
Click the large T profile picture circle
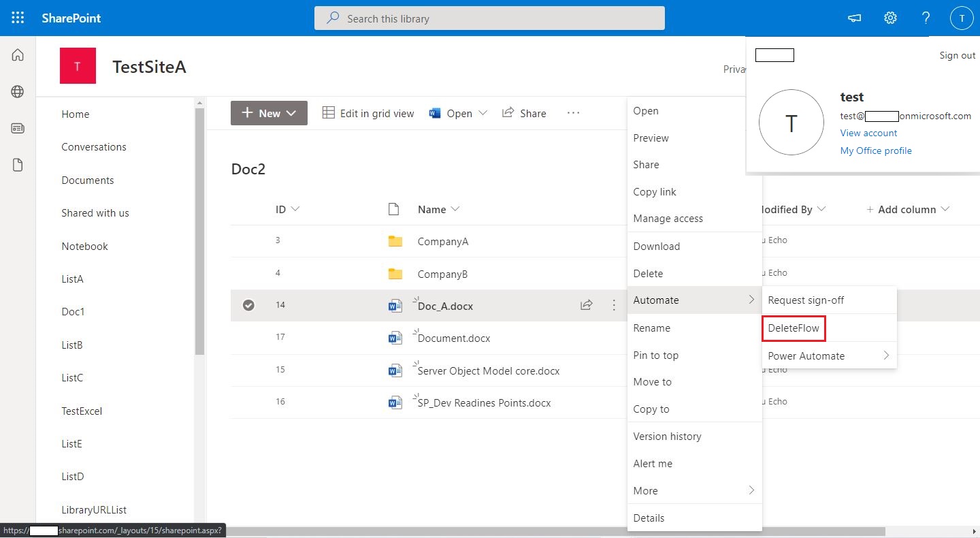(791, 123)
